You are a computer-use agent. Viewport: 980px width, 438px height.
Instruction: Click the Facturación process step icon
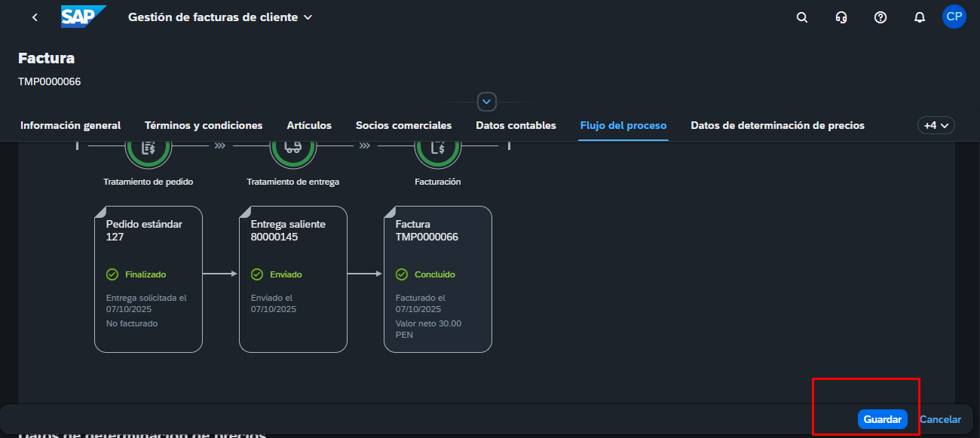(x=438, y=151)
